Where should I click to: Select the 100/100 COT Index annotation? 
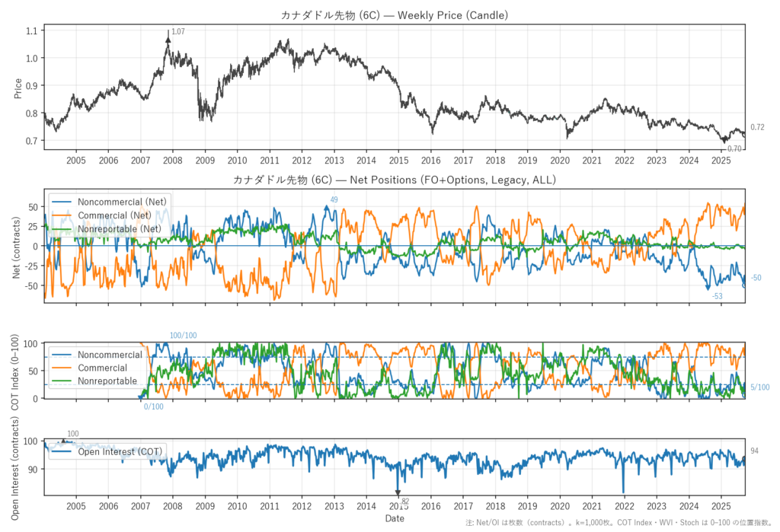pos(183,336)
